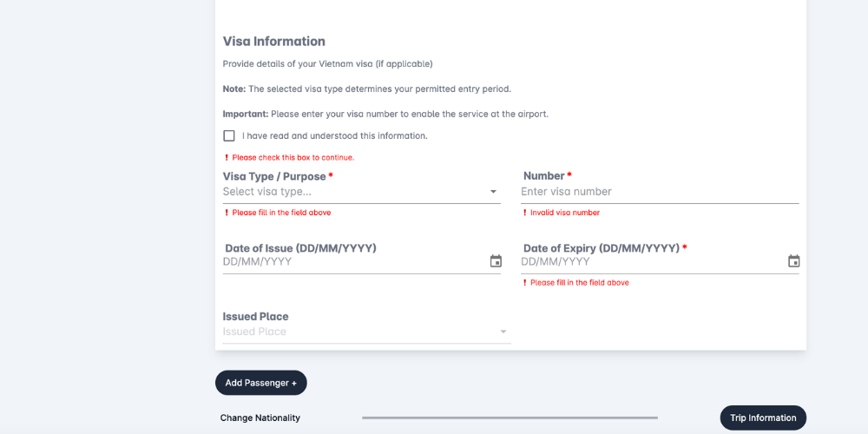Check the 'I have read and understood' box
The image size is (868, 434).
(229, 135)
